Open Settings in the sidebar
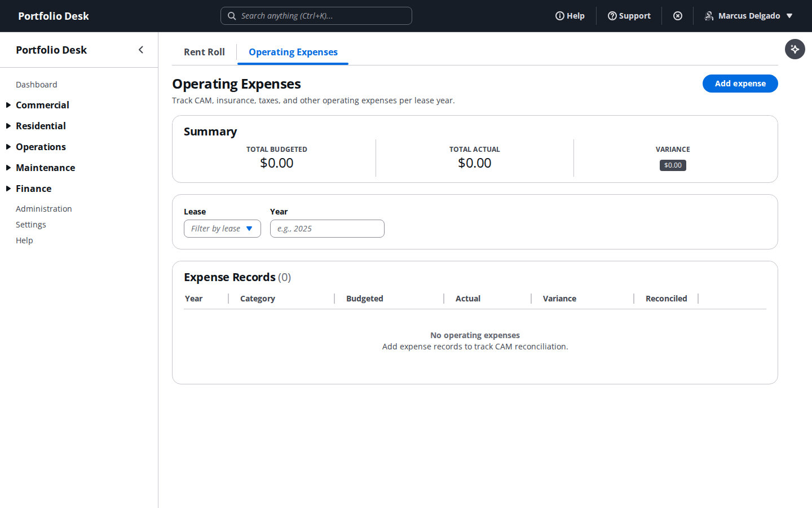 (x=31, y=225)
